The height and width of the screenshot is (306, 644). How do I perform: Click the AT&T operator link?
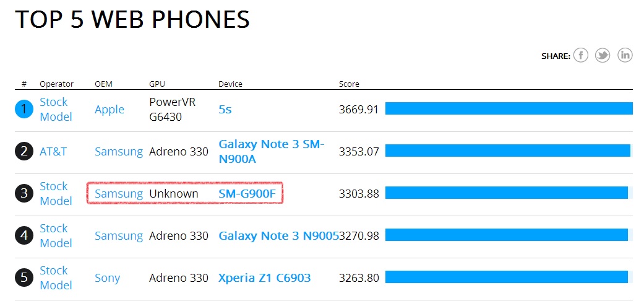click(53, 152)
